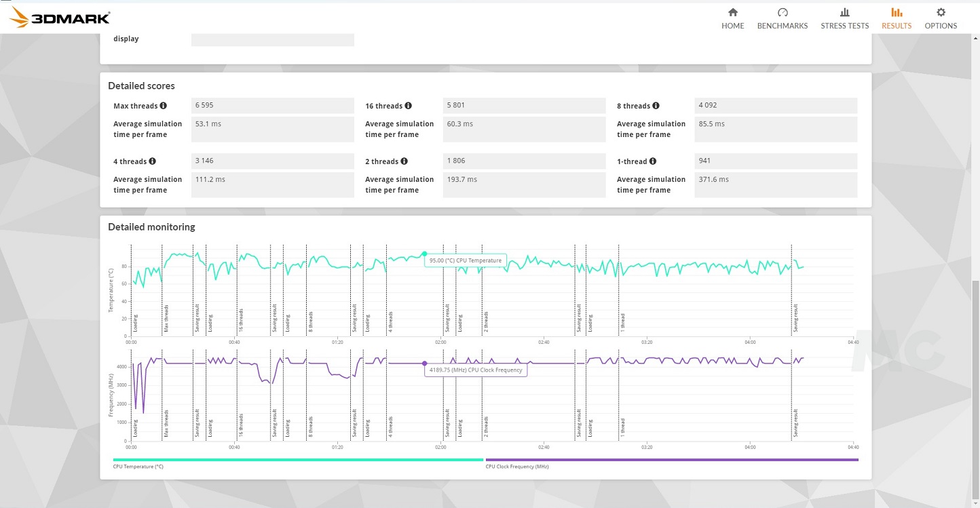This screenshot has width=980, height=508.
Task: Click the 3DMark logo
Action: 60,18
